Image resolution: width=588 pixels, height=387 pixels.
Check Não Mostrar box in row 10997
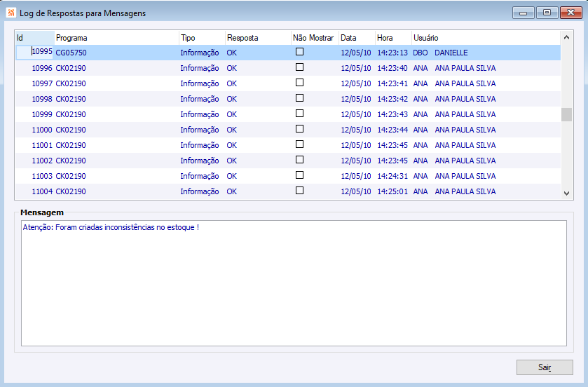tap(299, 83)
